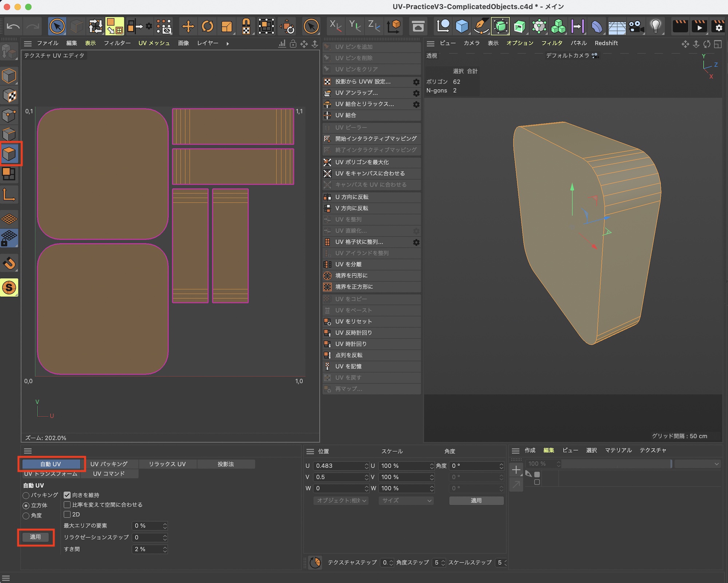Open the オブジェクト:相対 dropdown
728x583 pixels.
click(341, 500)
